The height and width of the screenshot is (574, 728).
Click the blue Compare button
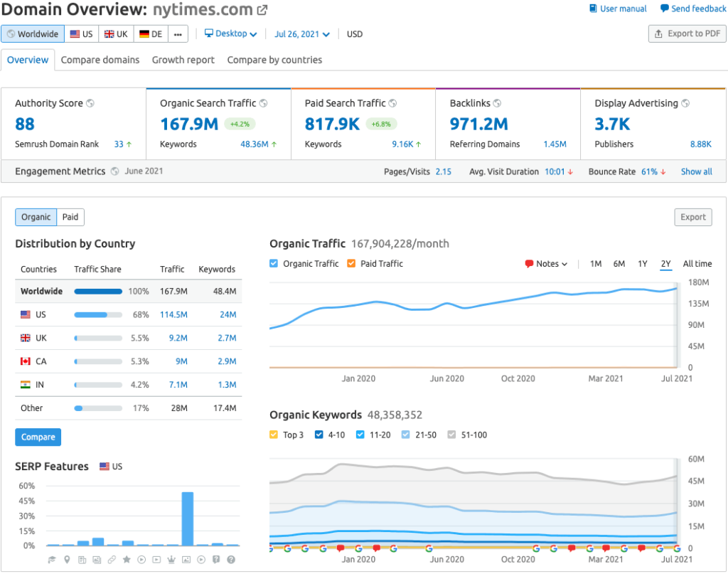(x=38, y=437)
